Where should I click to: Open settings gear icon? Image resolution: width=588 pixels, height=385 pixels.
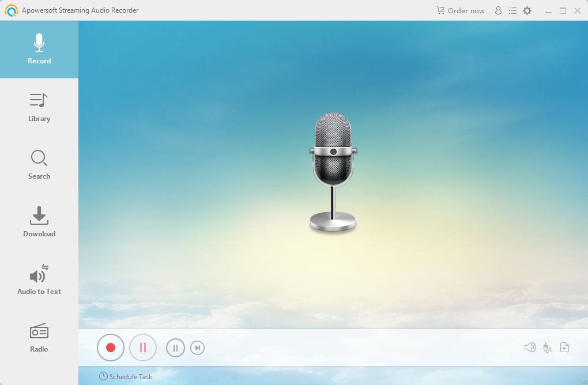pos(527,10)
